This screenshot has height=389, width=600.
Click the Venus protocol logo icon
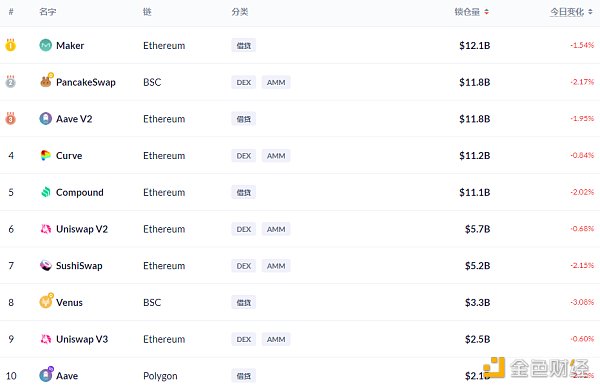[x=46, y=301]
